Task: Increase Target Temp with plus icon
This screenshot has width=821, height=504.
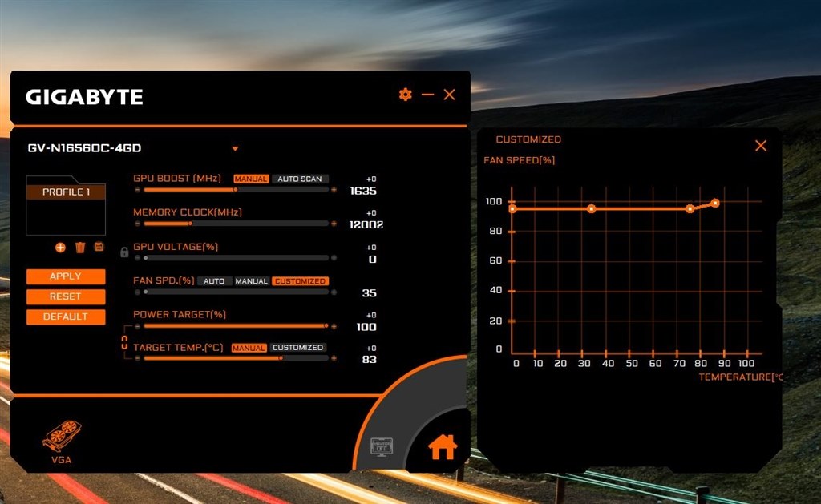Action: pos(334,358)
